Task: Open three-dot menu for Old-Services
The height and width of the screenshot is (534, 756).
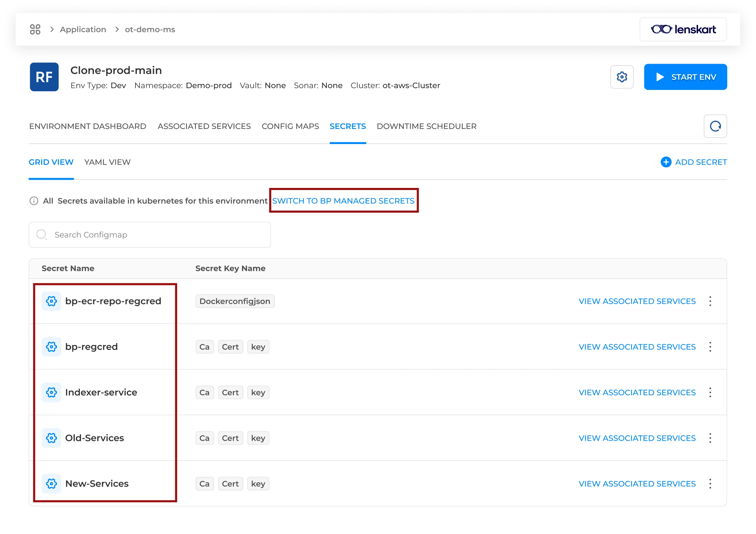Action: [710, 438]
